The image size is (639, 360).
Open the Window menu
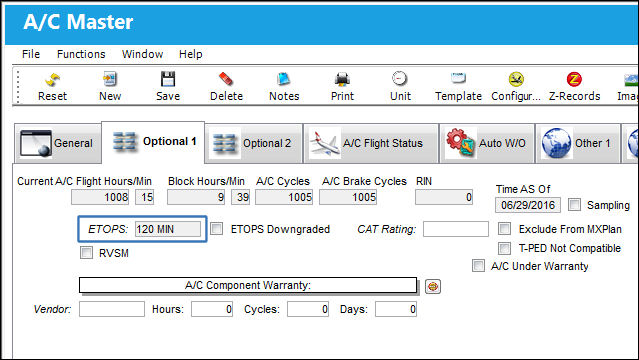click(142, 54)
